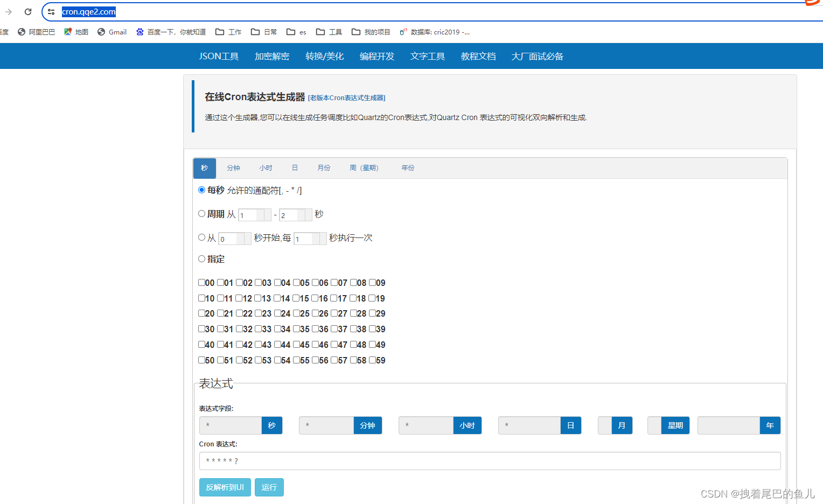
Task: Open the site info icon in address bar
Action: 51,11
